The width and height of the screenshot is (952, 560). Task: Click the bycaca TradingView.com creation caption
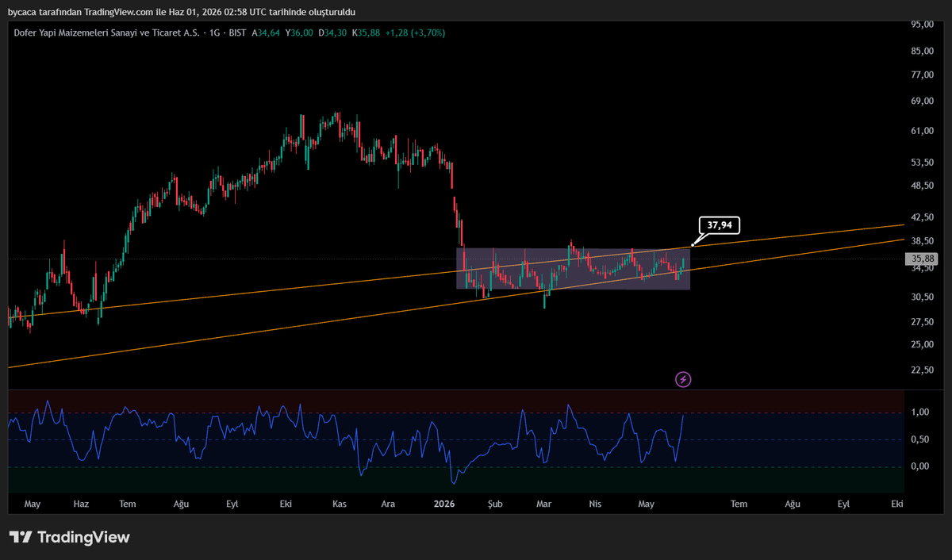(181, 12)
